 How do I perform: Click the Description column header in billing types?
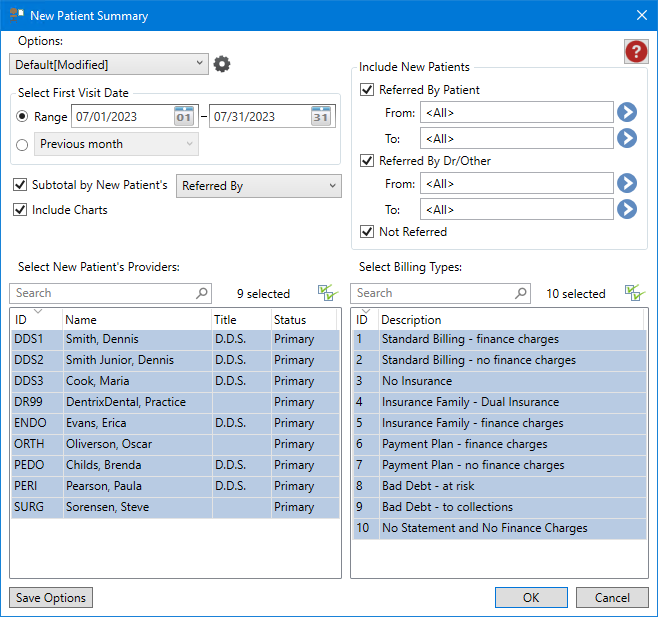tap(510, 319)
